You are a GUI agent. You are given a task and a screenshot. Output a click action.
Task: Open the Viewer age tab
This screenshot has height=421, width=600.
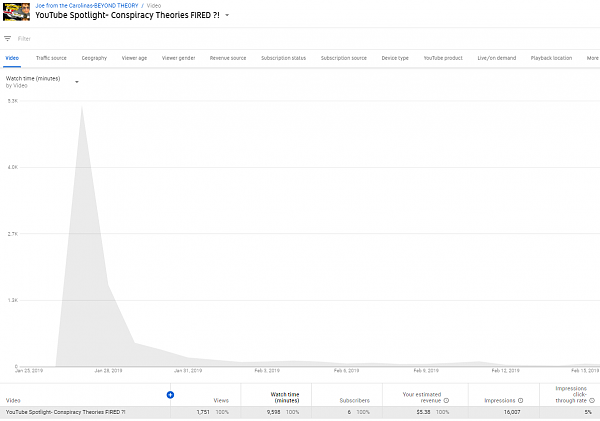click(134, 58)
